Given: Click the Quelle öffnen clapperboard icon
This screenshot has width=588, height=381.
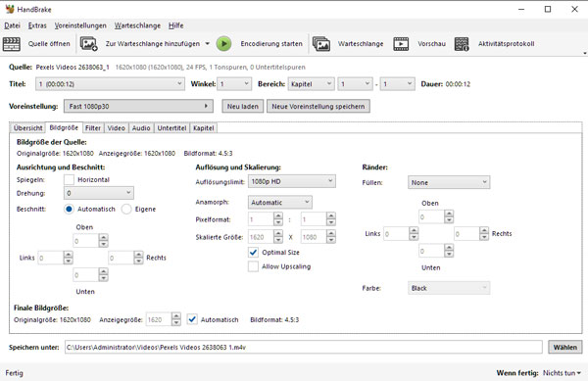Looking at the screenshot, I should [11, 44].
